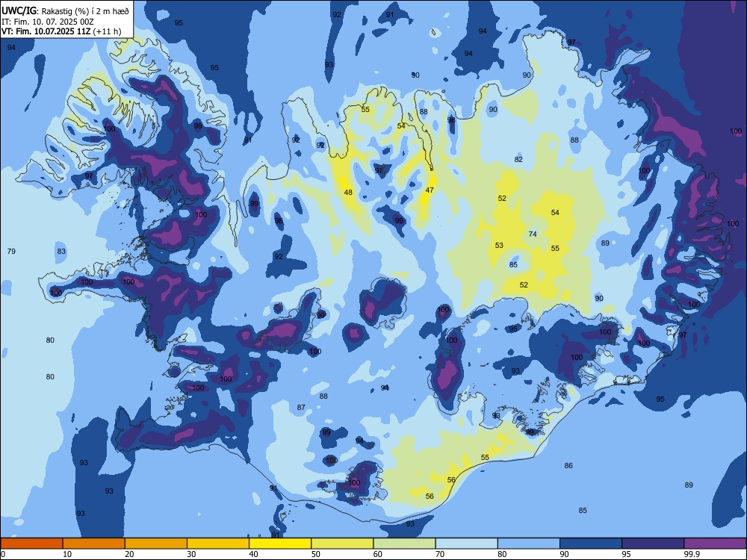Click the 'VT: Fim. 10.07.2025 11Z (+11 h)' line
This screenshot has width=747, height=560.
tap(61, 31)
